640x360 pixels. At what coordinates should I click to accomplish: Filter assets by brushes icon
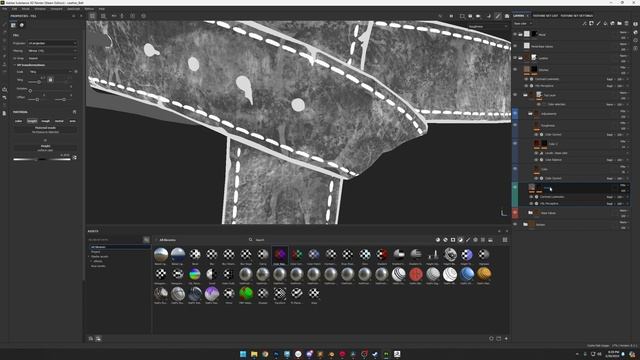click(468, 240)
